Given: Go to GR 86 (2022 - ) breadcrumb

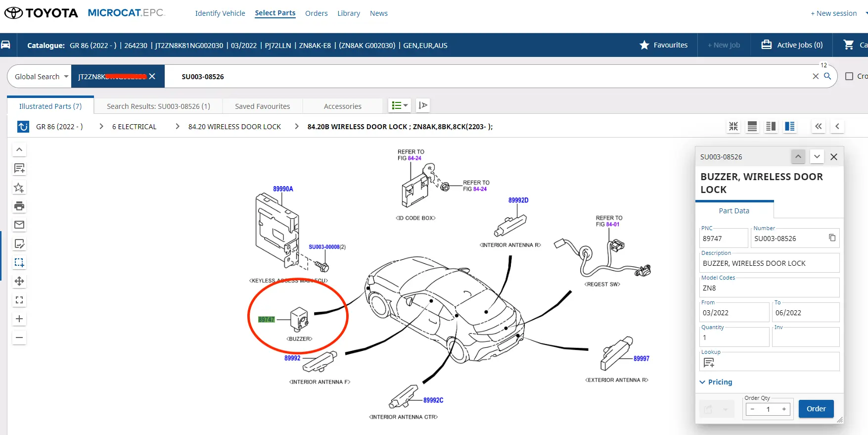Looking at the screenshot, I should (x=59, y=127).
